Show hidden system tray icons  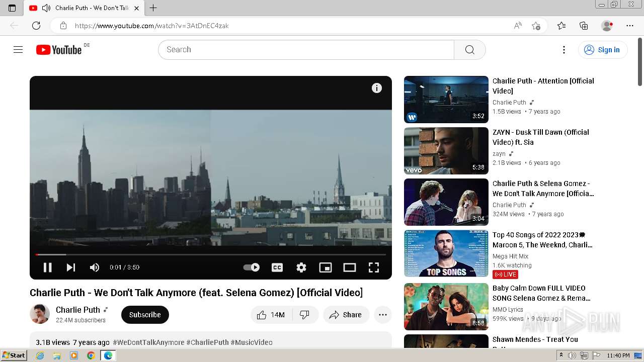(561, 355)
